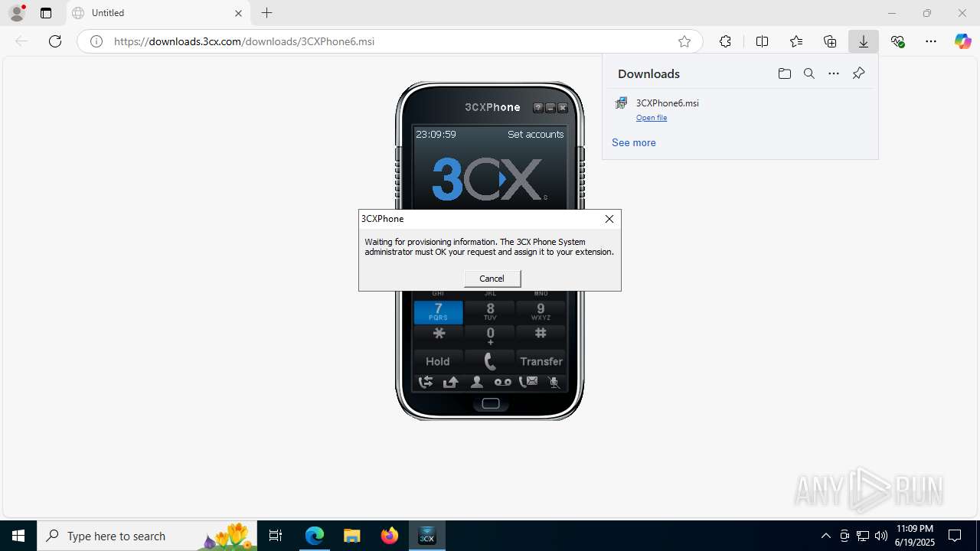Click the taskbar clock and date
980x551 pixels.
(x=914, y=536)
